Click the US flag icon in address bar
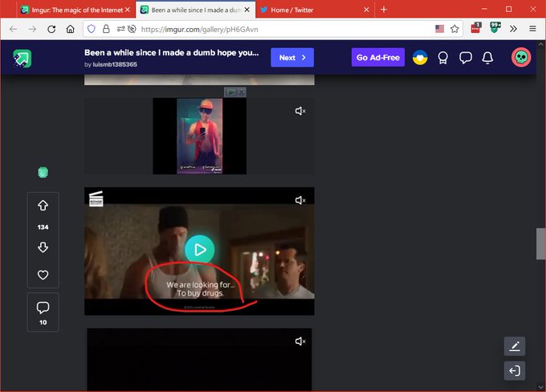The image size is (546, 392). pos(439,29)
